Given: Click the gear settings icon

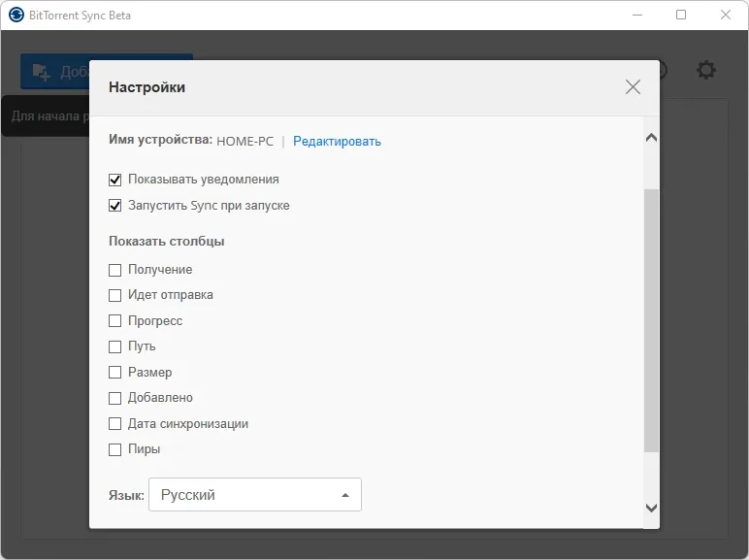Looking at the screenshot, I should click(x=706, y=70).
